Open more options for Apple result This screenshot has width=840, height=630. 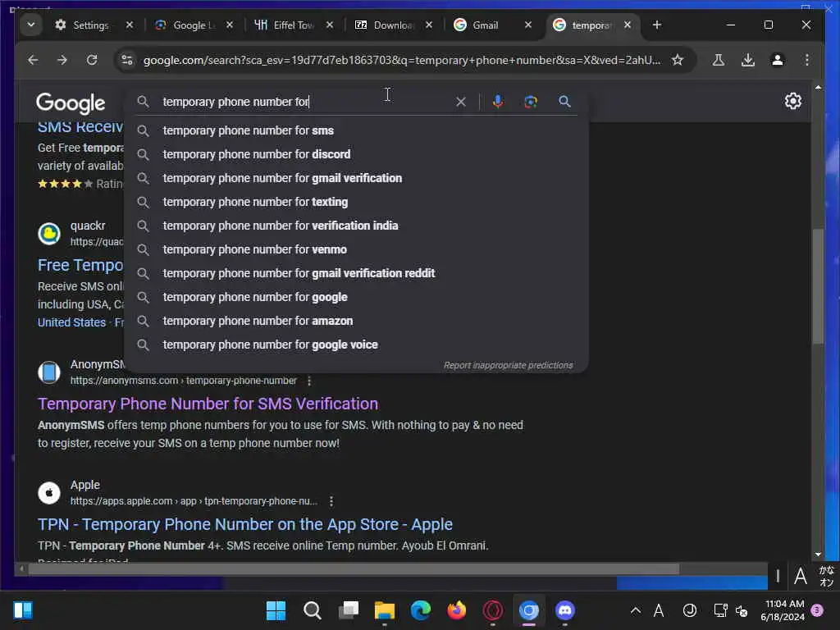tap(331, 501)
